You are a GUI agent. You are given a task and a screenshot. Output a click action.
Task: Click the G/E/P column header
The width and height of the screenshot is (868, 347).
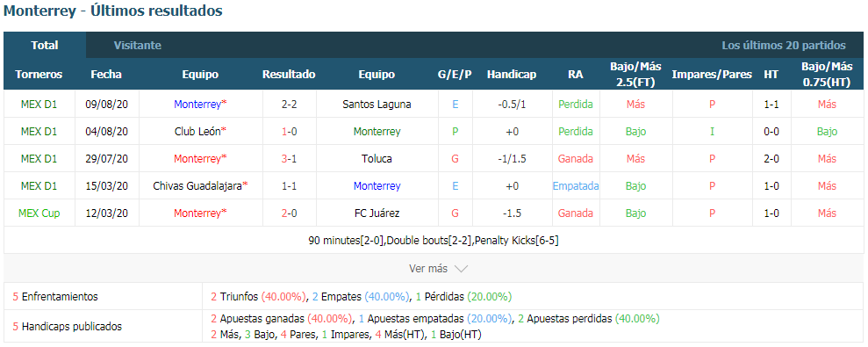[x=455, y=75]
